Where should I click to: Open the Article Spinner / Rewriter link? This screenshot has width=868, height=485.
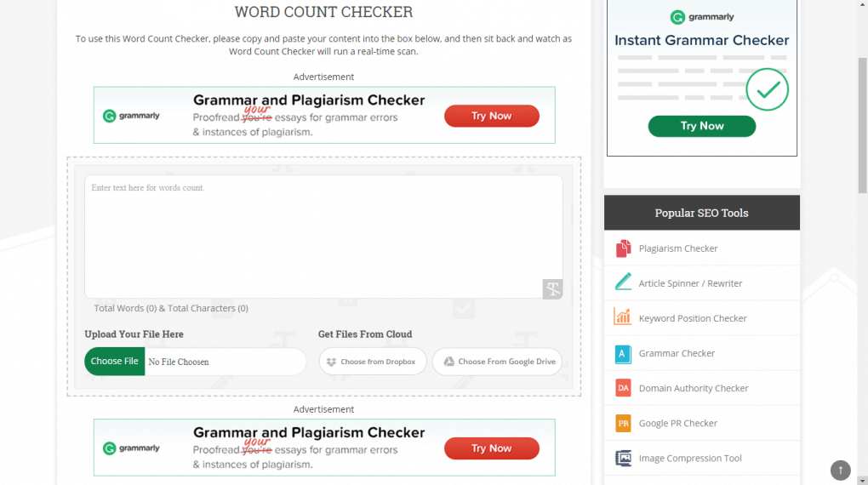click(x=690, y=283)
